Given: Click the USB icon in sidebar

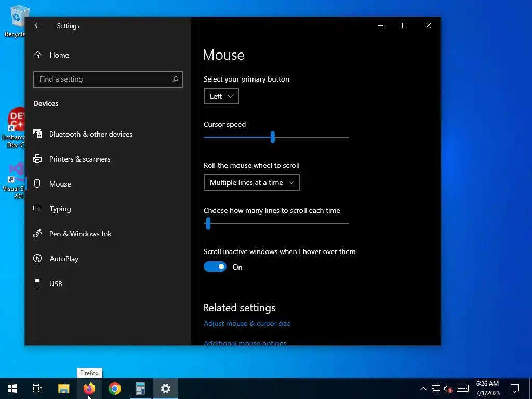Looking at the screenshot, I should click(x=37, y=283).
